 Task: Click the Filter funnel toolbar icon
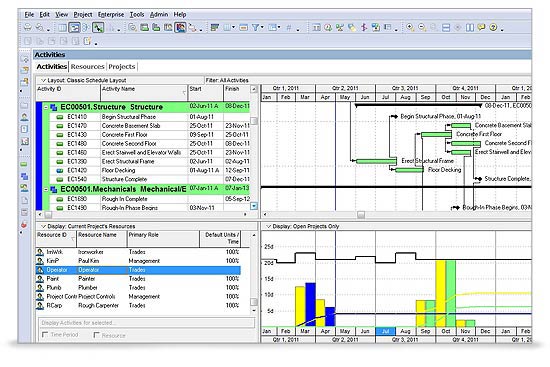[x=256, y=27]
